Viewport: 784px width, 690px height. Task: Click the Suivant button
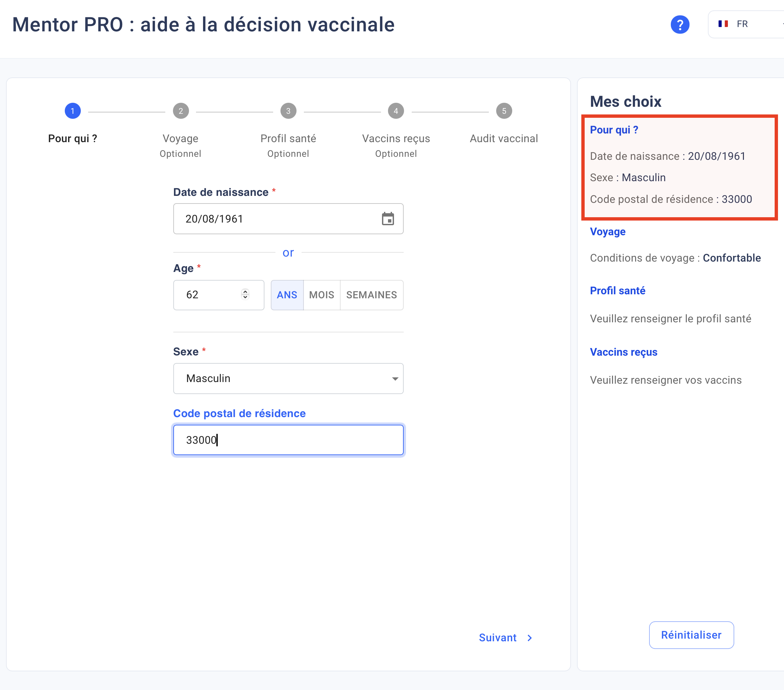(506, 638)
